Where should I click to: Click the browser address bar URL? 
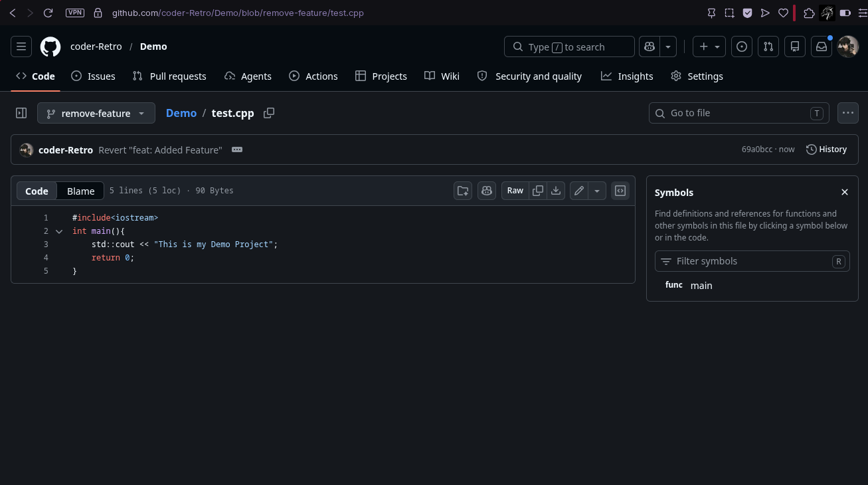(238, 13)
